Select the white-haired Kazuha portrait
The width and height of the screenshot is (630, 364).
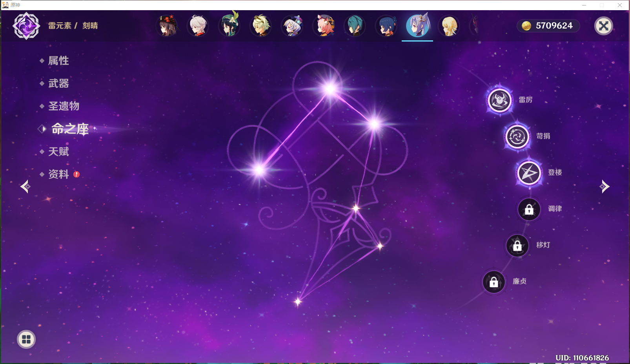coord(198,26)
